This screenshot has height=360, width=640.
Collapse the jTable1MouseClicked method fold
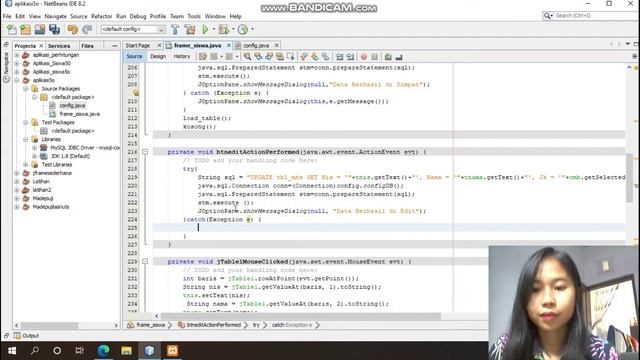pos(145,262)
